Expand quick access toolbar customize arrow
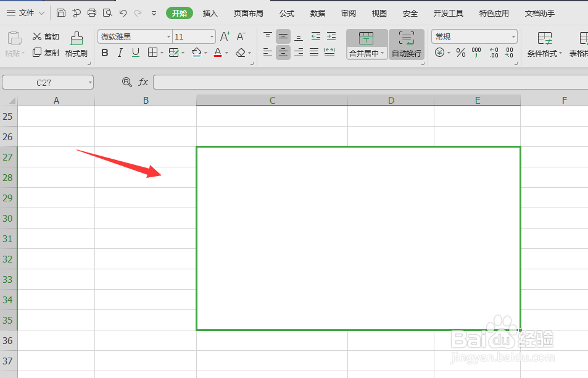588x378 pixels. coord(154,14)
